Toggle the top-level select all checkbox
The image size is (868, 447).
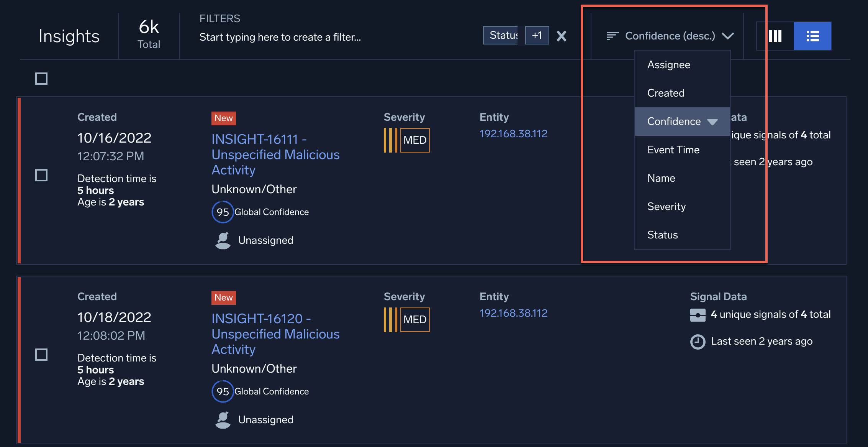pyautogui.click(x=41, y=78)
